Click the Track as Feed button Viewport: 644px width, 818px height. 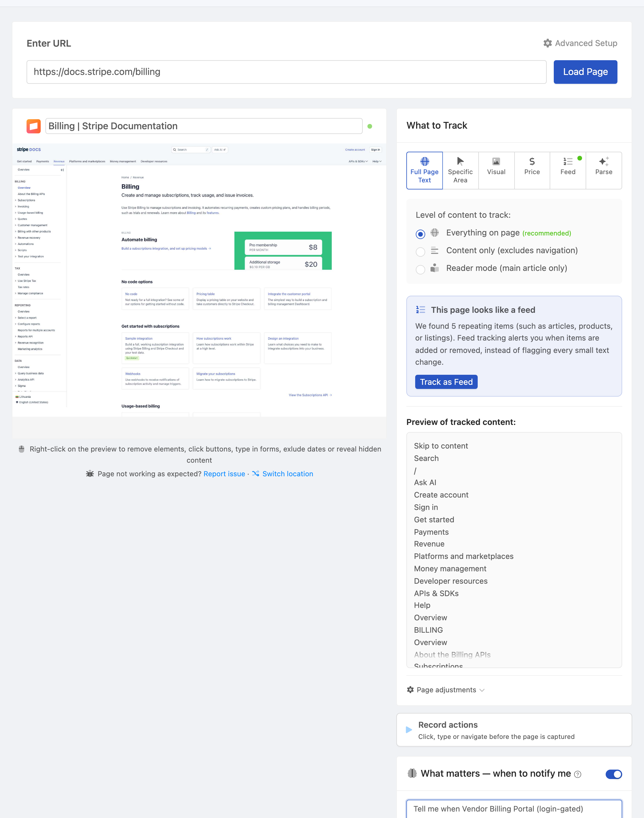click(x=446, y=382)
